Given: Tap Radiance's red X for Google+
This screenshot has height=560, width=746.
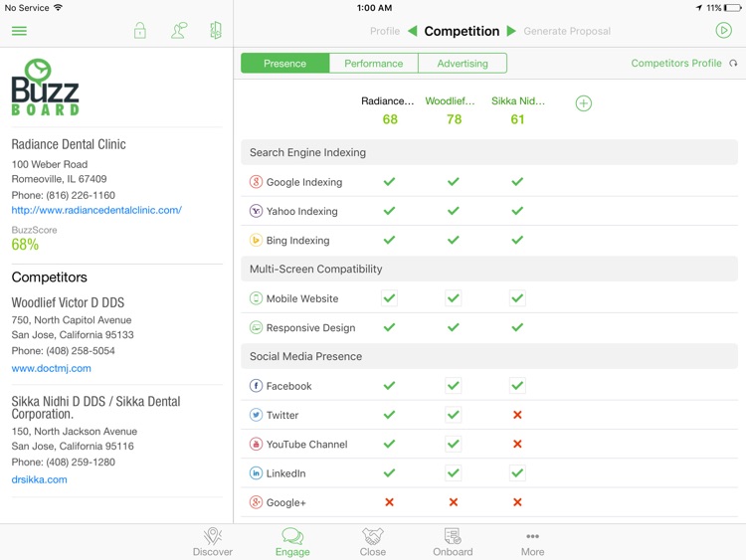Looking at the screenshot, I should click(x=389, y=502).
